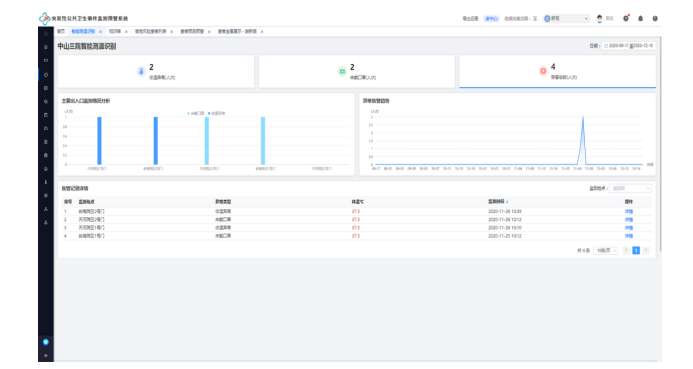Click the blue thermometer icon card
693x369 pixels.
click(x=156, y=72)
